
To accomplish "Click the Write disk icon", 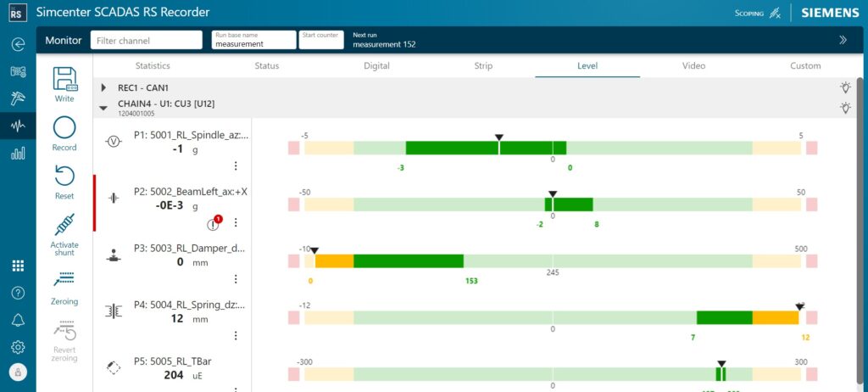I will coord(64,80).
